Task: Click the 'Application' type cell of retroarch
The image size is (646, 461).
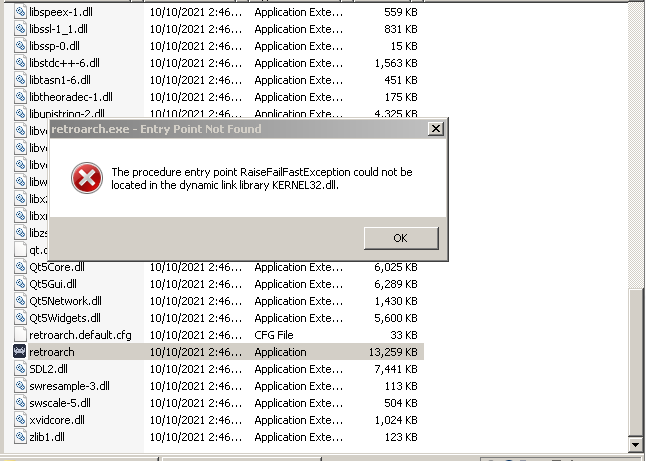Action: click(x=281, y=352)
